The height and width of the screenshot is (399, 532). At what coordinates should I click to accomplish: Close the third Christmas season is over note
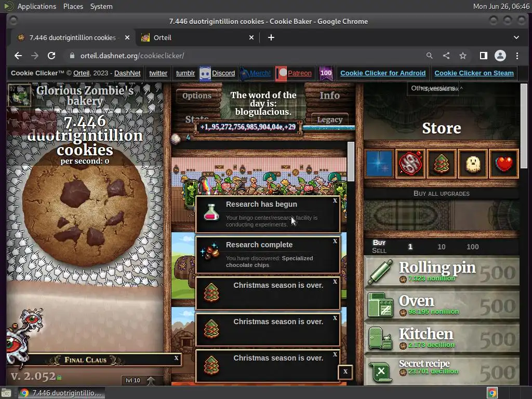click(x=335, y=354)
